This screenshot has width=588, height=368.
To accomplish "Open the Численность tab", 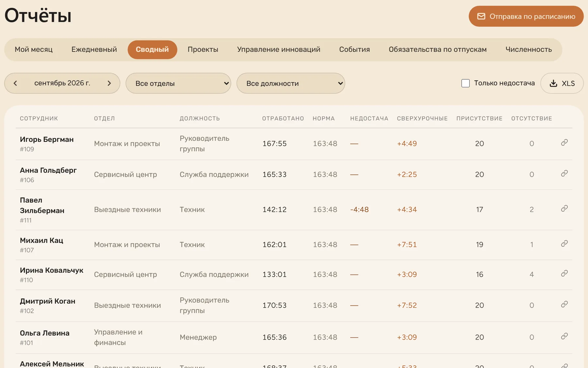I will (529, 49).
